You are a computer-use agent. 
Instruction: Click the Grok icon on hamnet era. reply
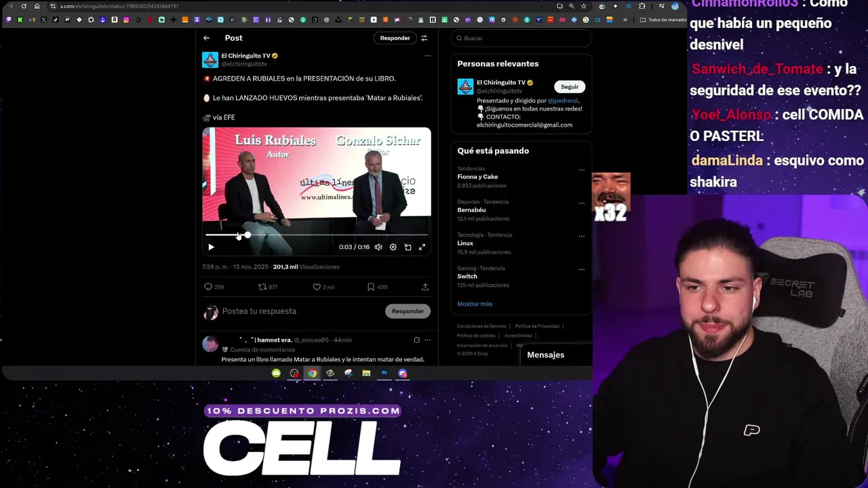tap(416, 340)
